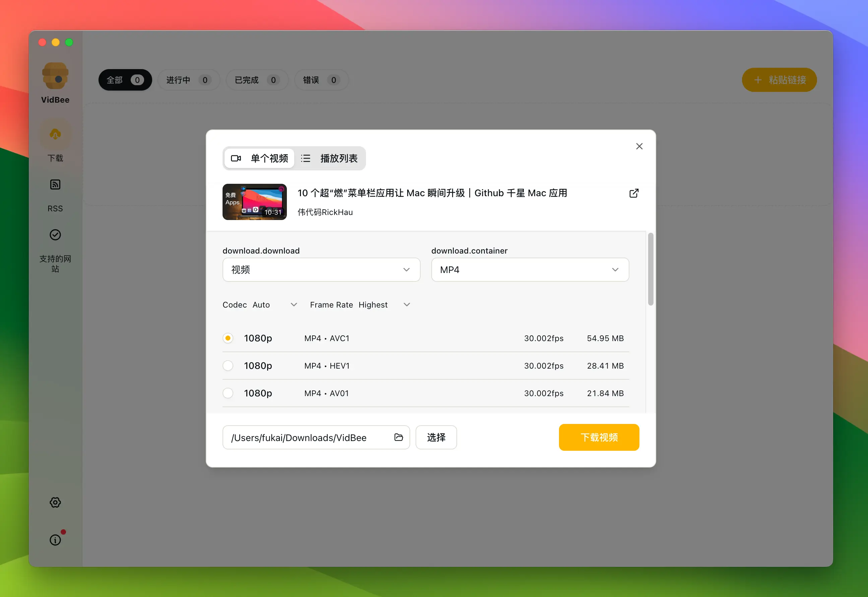Image resolution: width=868 pixels, height=597 pixels.
Task: Click the VidBee bee logo icon
Action: click(55, 76)
